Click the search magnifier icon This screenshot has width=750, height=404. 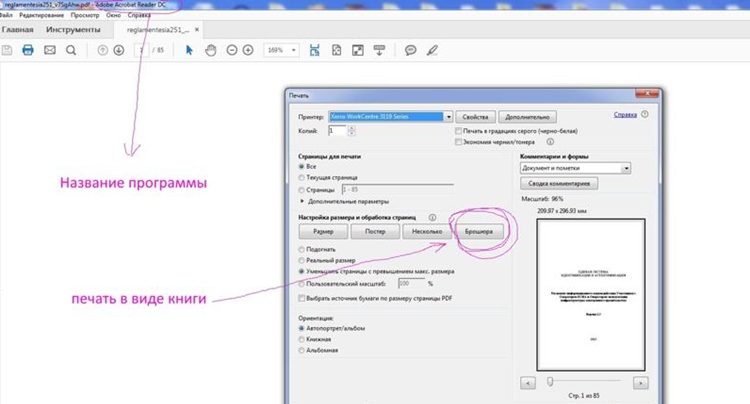click(71, 50)
